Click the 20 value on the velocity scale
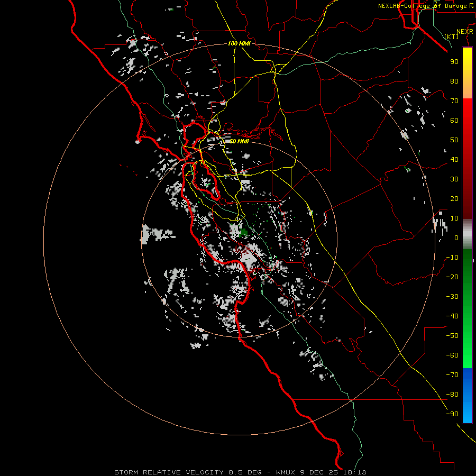Image resolution: width=476 pixels, height=476 pixels. click(454, 199)
